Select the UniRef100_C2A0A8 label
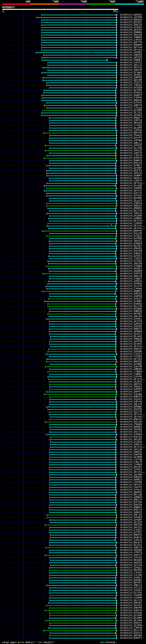The image size is (146, 644). point(131,289)
